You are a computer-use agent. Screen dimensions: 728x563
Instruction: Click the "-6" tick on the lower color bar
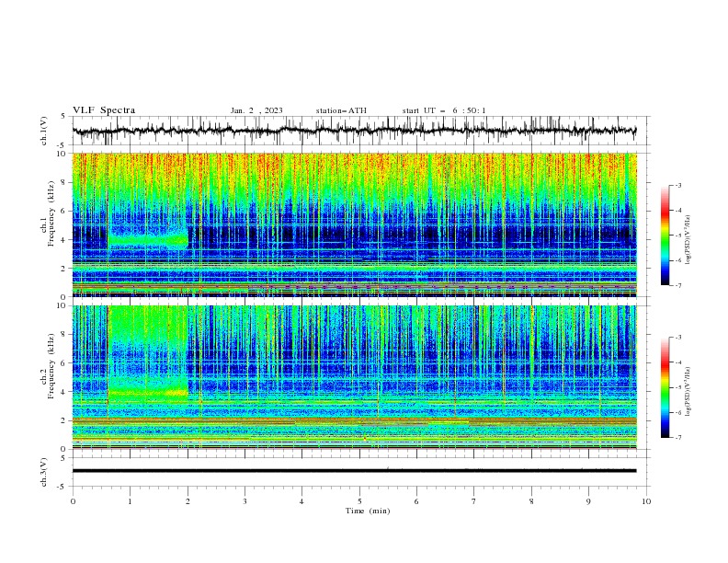point(677,412)
